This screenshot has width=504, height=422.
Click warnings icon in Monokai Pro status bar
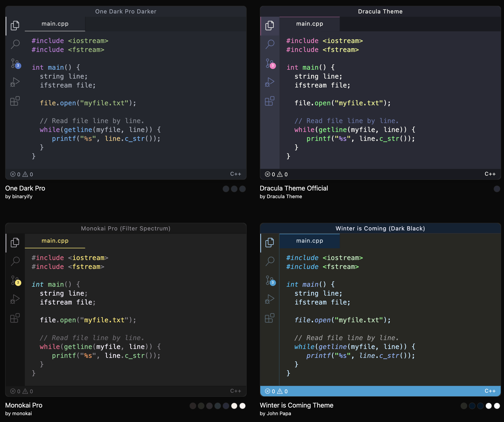(x=25, y=391)
